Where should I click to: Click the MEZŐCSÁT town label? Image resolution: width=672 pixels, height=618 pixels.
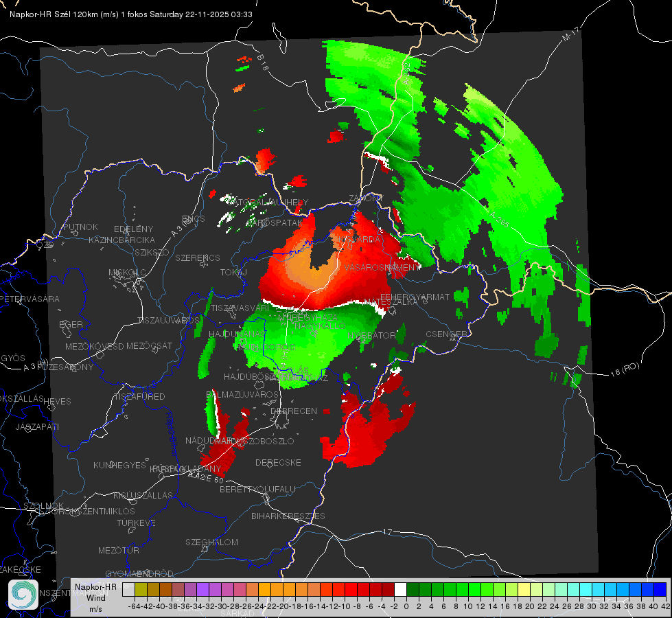(x=149, y=345)
